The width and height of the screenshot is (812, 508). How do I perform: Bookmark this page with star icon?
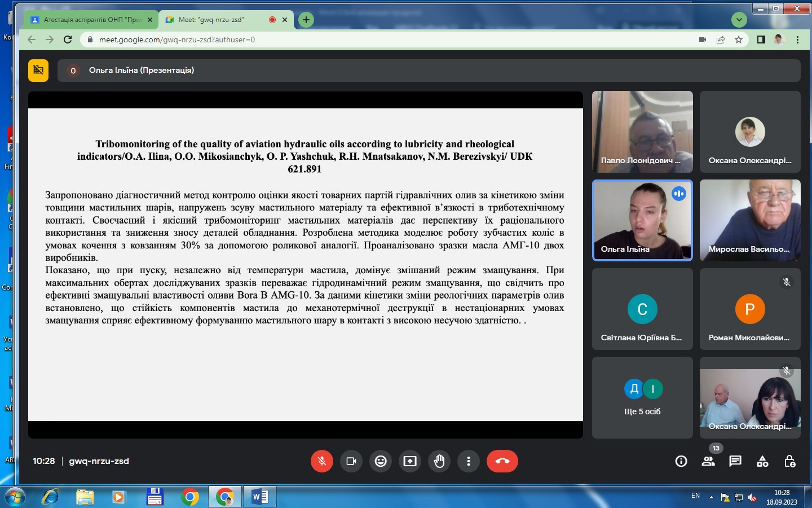pos(739,40)
